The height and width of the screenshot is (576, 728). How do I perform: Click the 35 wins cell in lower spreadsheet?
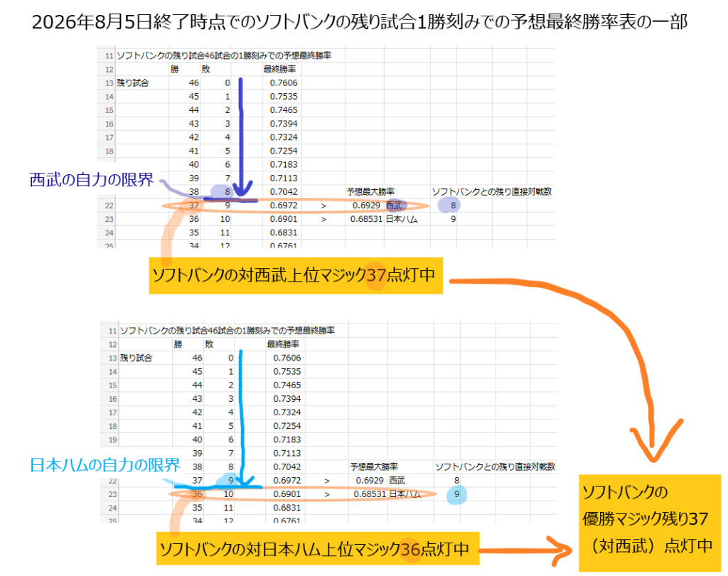[198, 508]
